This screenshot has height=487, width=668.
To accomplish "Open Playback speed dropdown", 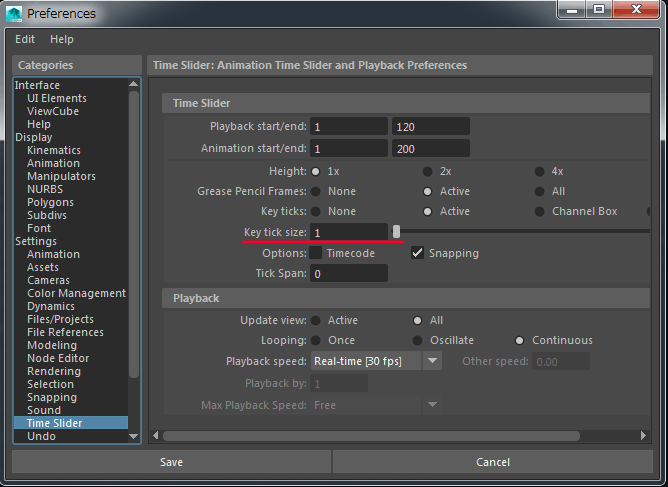I will 431,361.
